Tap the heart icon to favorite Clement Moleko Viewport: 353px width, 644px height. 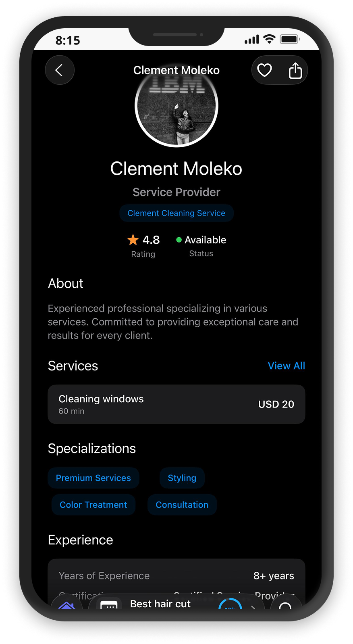click(x=264, y=70)
